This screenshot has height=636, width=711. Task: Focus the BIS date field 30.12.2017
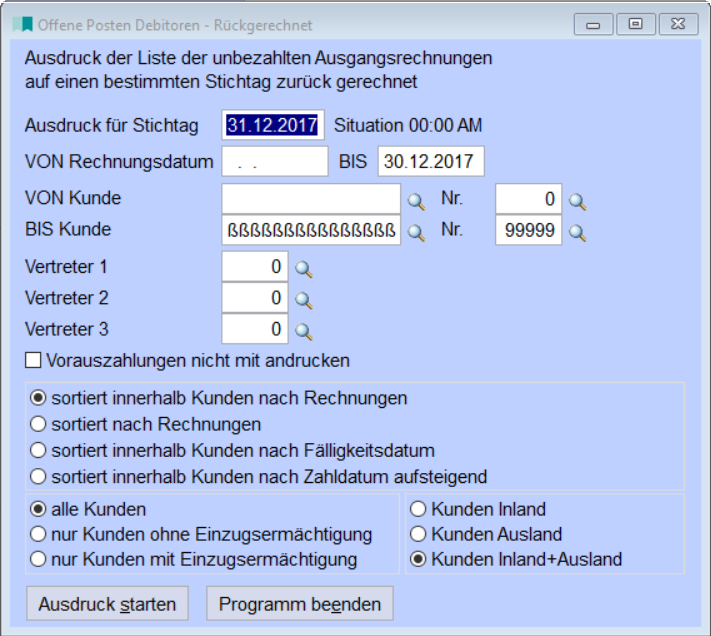(x=430, y=161)
